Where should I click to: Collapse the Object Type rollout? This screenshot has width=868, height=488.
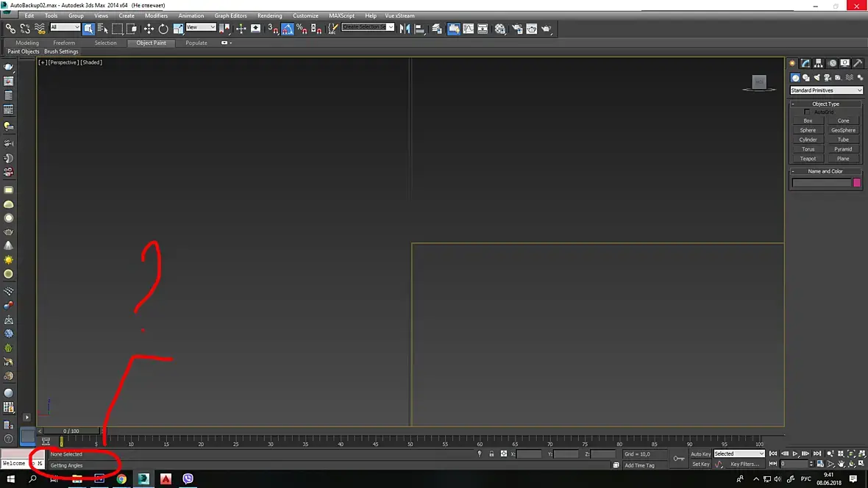[825, 104]
